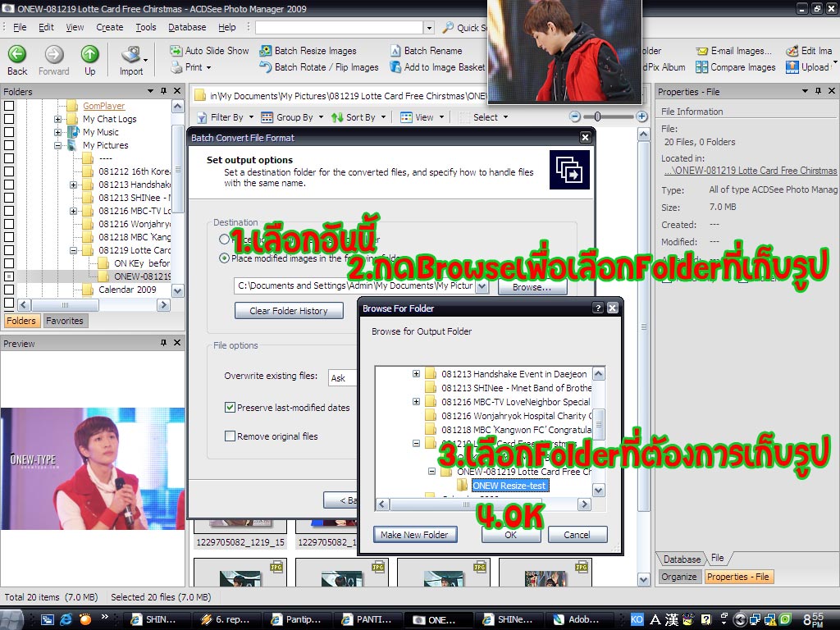The width and height of the screenshot is (840, 630).
Task: Close the Preview pane
Action: coord(177,343)
